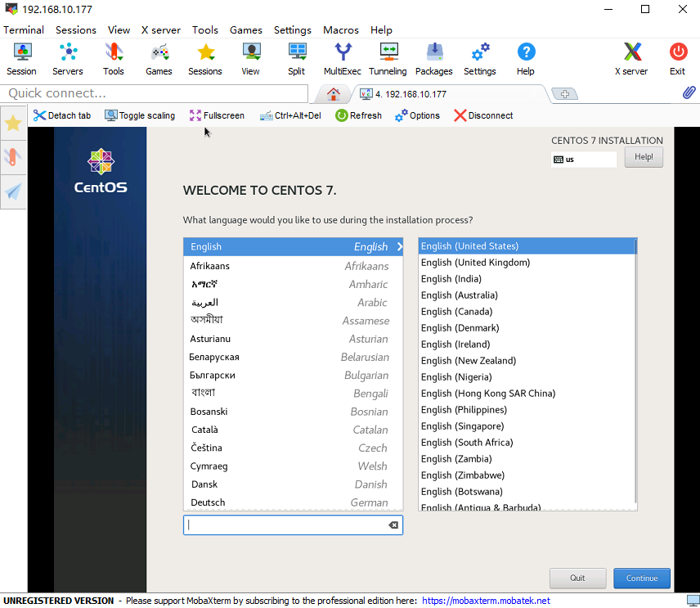This screenshot has width=700, height=608.
Task: Open the Macros menu
Action: tap(341, 30)
